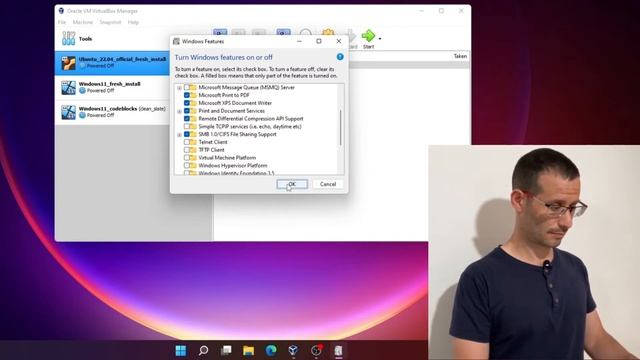Toggle SMB 1.0/CIFS File Sharing Support checkbox

tap(187, 134)
